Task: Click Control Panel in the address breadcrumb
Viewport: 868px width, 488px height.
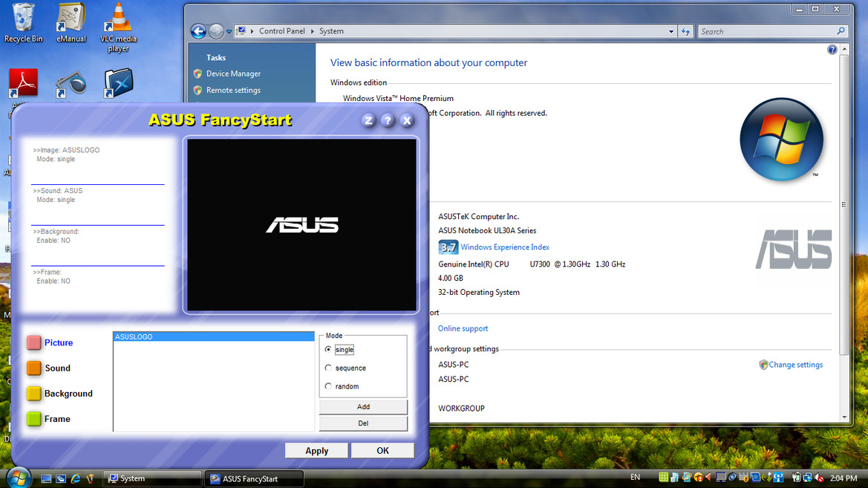Action: click(x=281, y=32)
